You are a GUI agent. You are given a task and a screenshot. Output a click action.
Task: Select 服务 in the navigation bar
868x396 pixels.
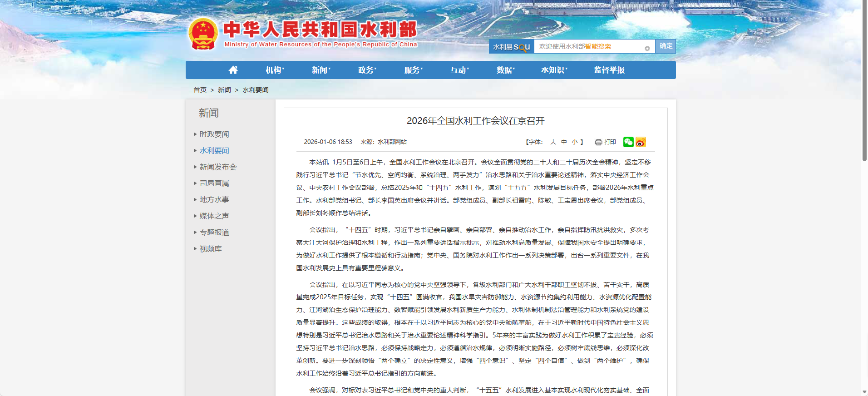413,70
